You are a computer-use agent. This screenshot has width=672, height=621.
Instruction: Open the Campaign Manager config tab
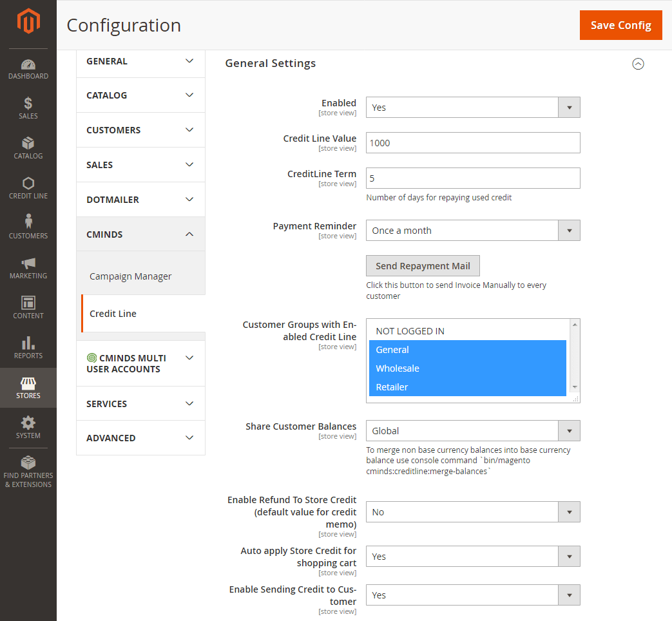coord(131,276)
